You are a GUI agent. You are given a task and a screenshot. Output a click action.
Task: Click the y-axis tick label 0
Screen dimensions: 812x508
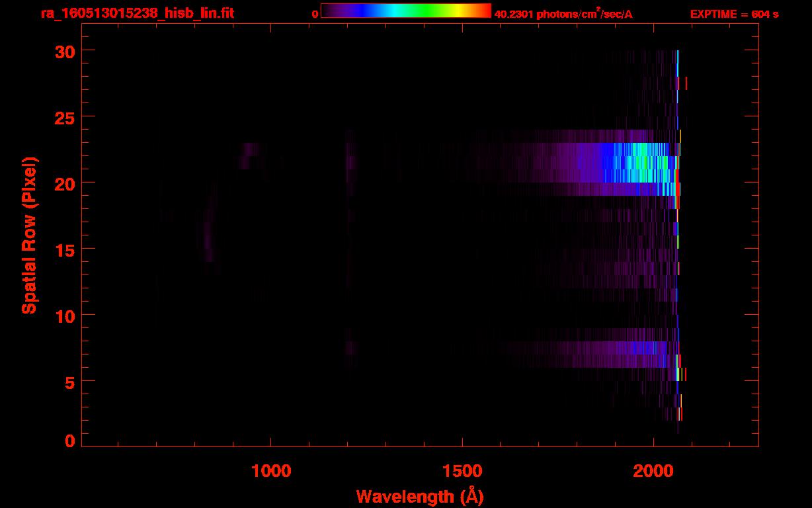tap(70, 441)
